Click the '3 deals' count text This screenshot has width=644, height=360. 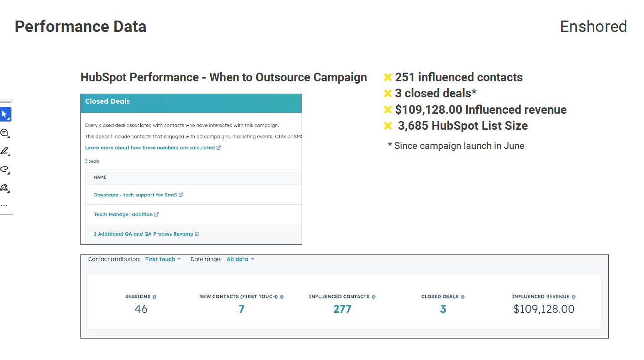(92, 161)
